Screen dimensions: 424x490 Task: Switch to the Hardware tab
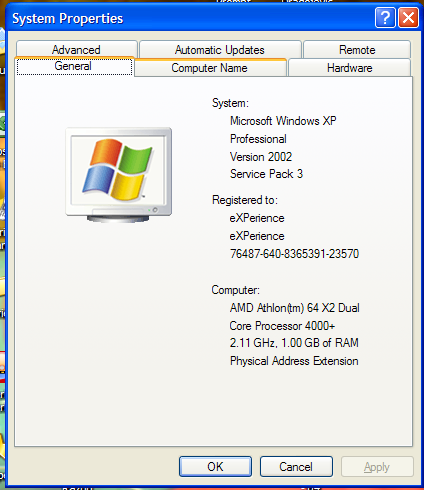point(349,68)
